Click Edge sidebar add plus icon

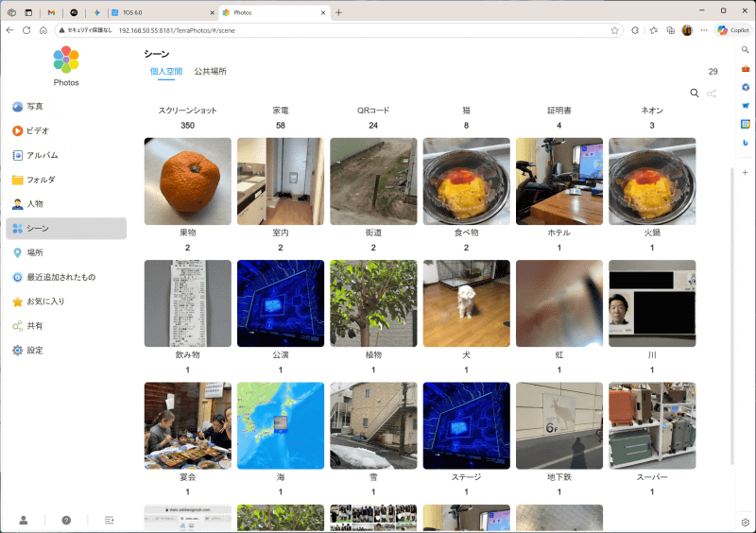(746, 172)
